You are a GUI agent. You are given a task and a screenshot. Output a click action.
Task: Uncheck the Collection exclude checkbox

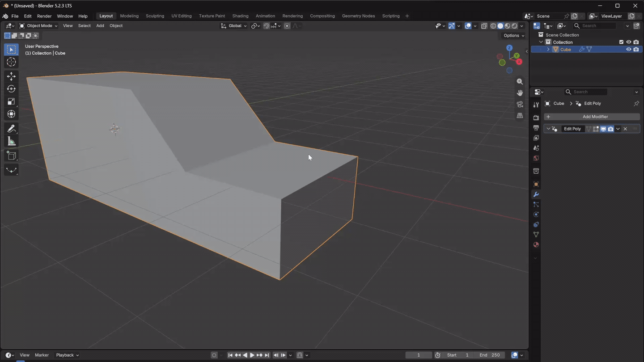621,42
